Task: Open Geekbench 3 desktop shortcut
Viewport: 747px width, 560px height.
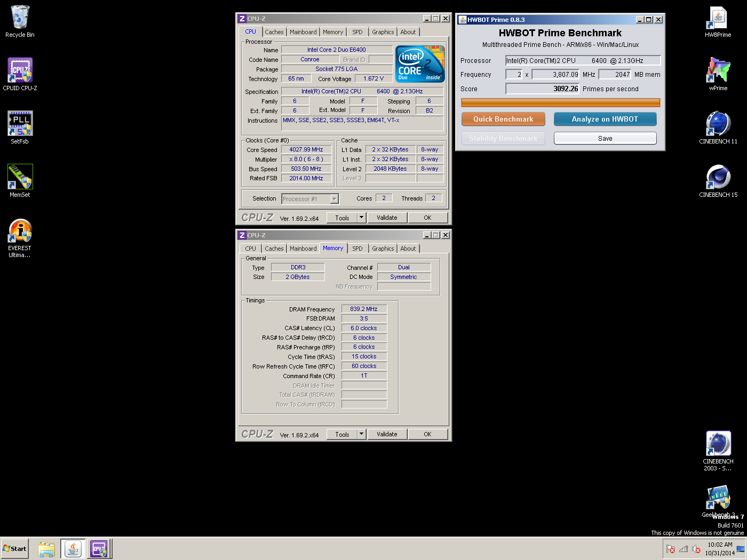Action: tap(718, 501)
